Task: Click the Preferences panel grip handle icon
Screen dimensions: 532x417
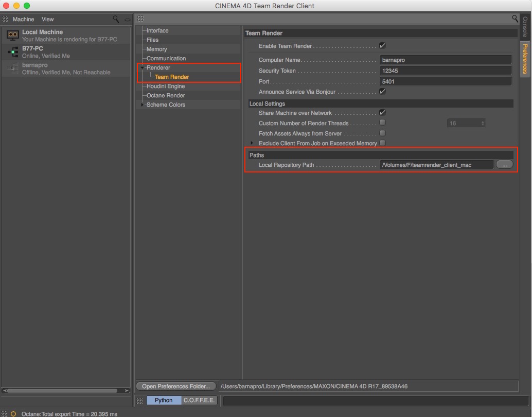Action: point(140,19)
